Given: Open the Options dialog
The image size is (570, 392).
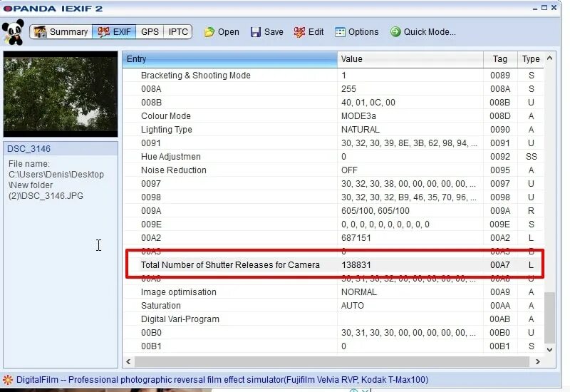Looking at the screenshot, I should coord(357,32).
